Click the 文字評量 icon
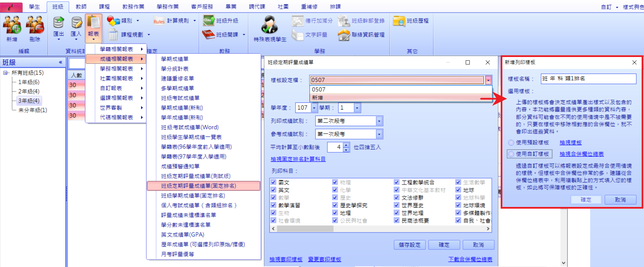This screenshot has height=267, width=644. click(298, 35)
